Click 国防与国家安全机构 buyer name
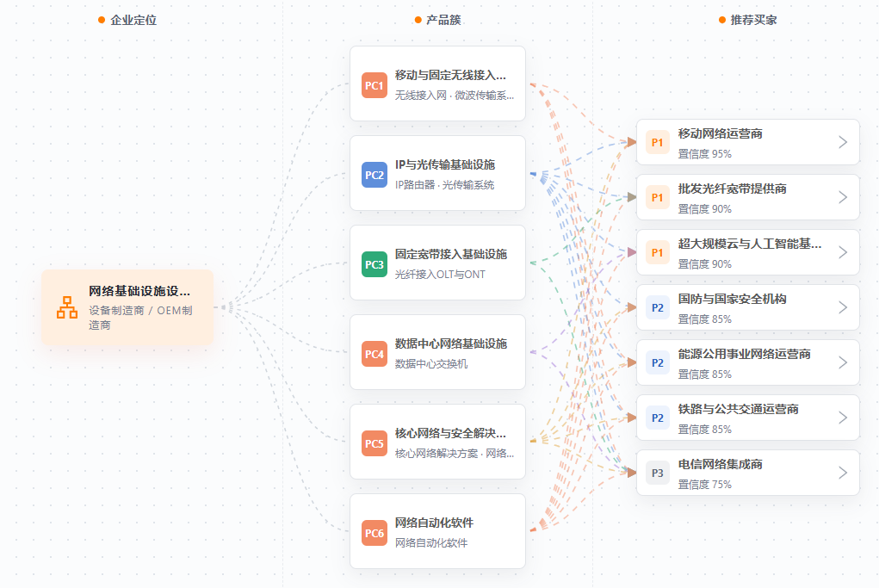879x588 pixels. click(732, 300)
